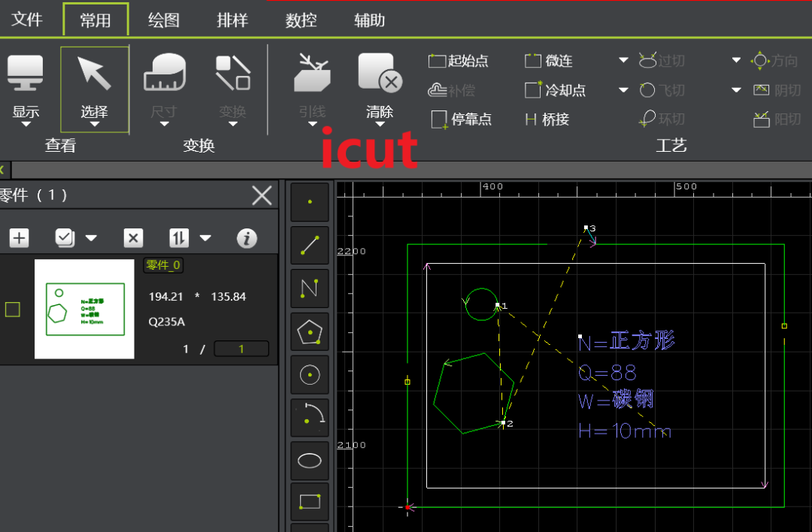
Task: Click the delete part X icon
Action: (x=133, y=238)
